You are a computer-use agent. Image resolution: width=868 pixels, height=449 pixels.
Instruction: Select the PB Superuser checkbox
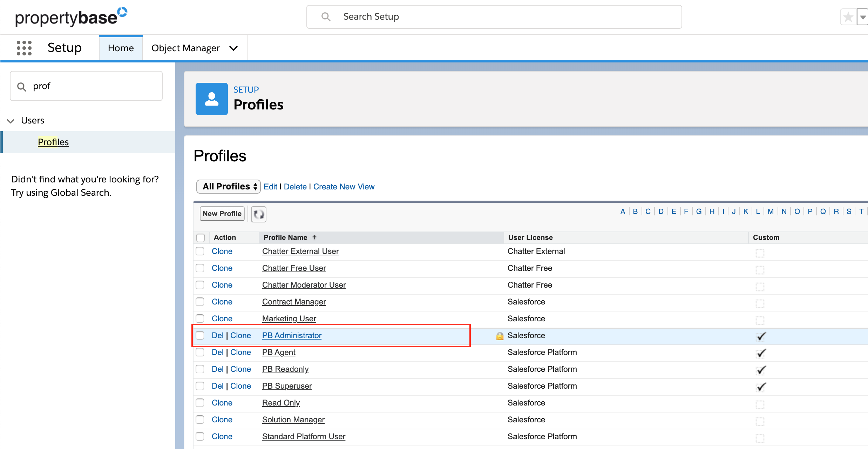pyautogui.click(x=200, y=386)
